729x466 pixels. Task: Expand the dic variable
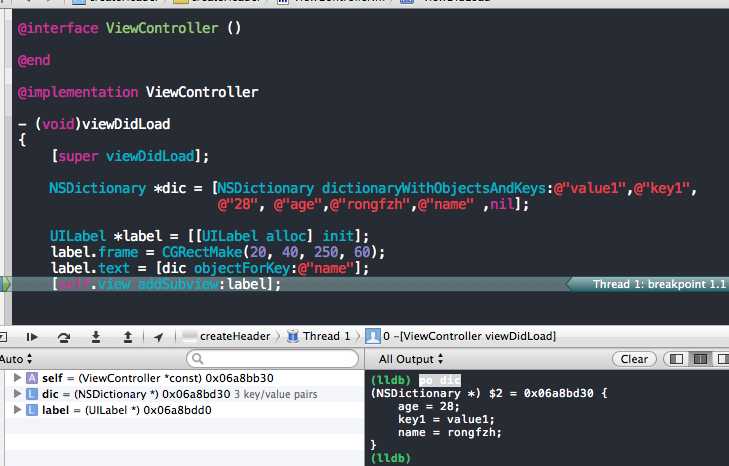(17, 394)
